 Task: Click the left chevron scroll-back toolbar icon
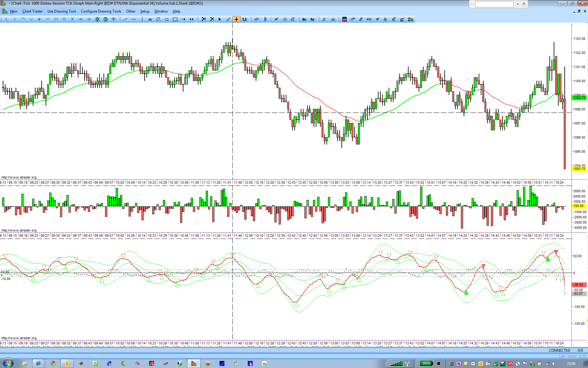6,19
